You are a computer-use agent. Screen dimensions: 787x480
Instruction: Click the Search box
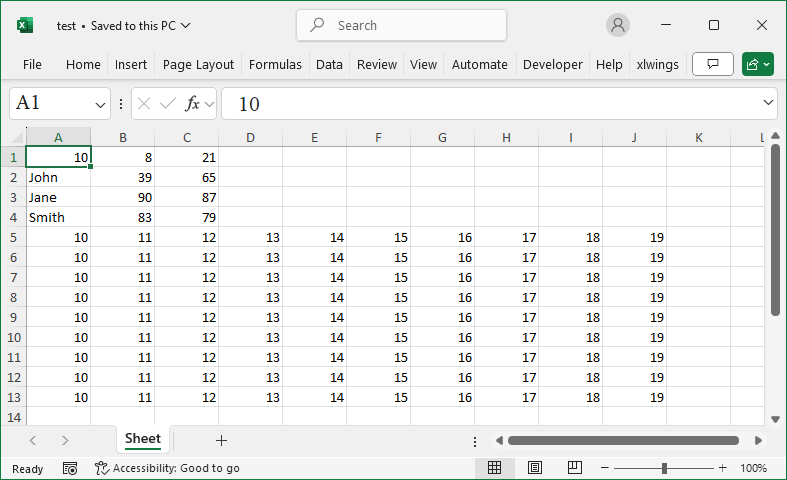pos(402,25)
